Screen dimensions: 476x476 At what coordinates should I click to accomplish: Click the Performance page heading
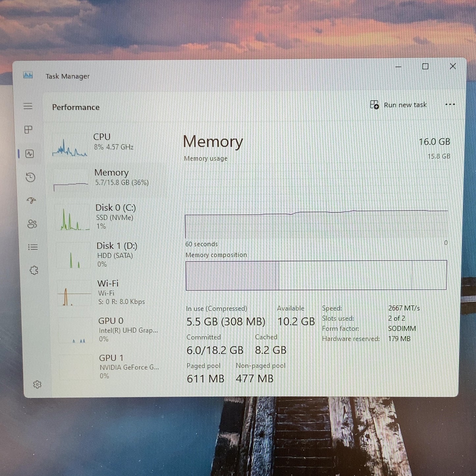point(76,107)
